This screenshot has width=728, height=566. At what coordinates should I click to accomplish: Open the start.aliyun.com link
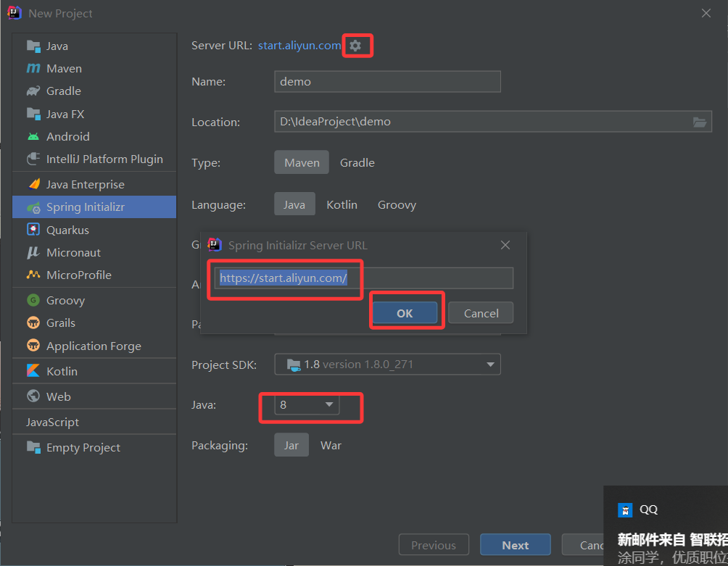299,46
